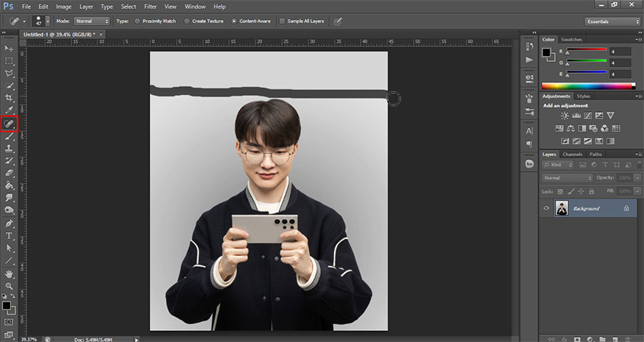Select the Hand tool
The image size is (644, 342).
click(x=10, y=273)
